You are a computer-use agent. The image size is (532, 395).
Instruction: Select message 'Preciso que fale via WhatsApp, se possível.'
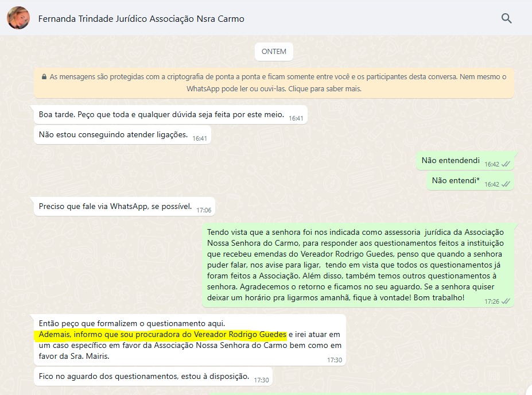tap(125, 206)
